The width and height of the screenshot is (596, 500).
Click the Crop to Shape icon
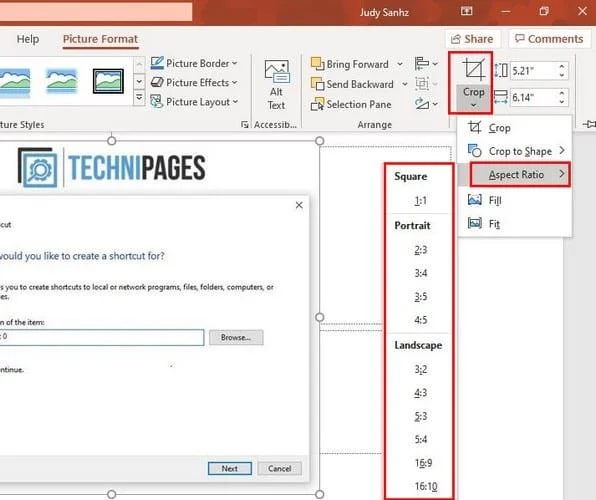(x=474, y=151)
